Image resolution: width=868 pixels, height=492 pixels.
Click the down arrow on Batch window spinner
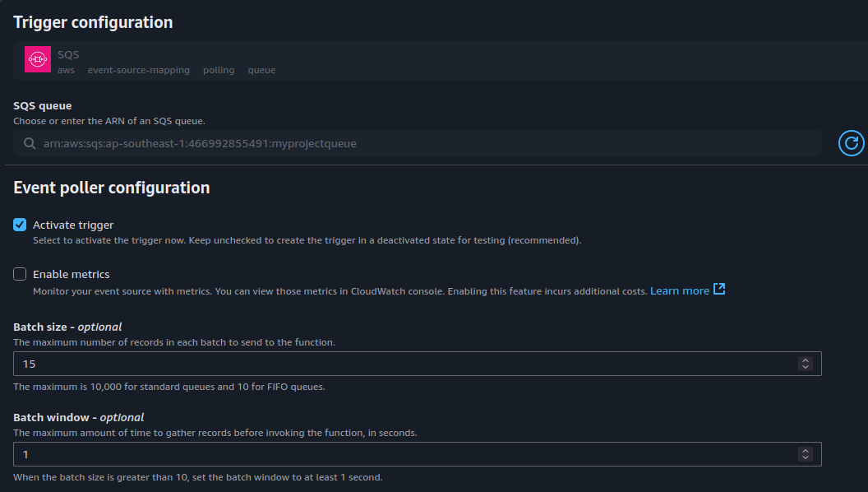pos(806,457)
